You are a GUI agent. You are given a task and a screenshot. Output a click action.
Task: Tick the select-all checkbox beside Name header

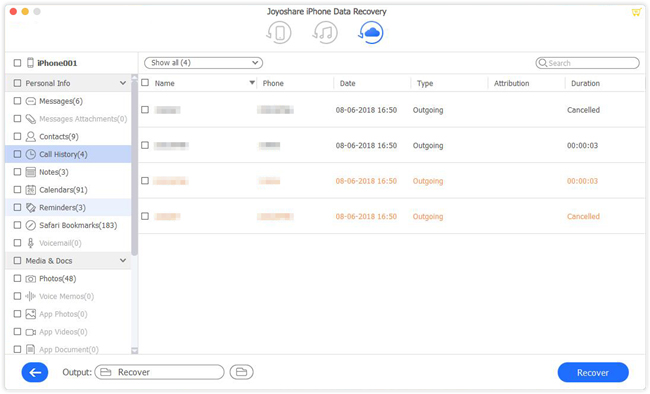point(145,83)
